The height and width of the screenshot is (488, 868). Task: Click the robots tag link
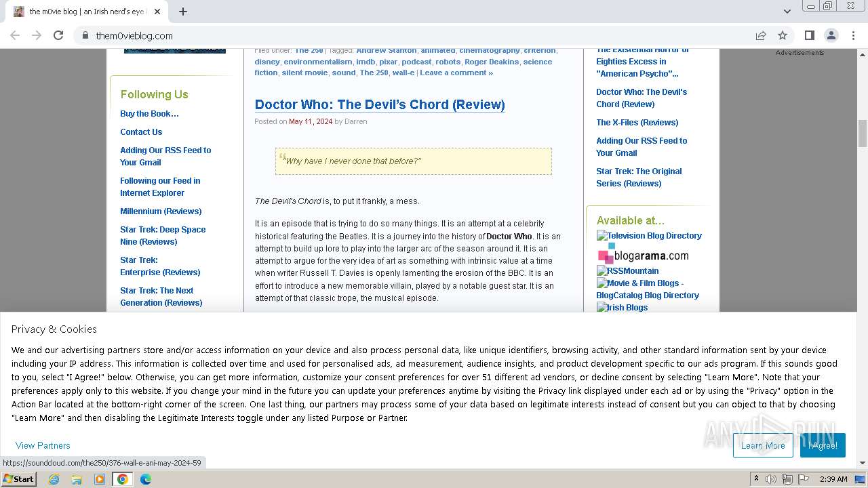coord(448,62)
